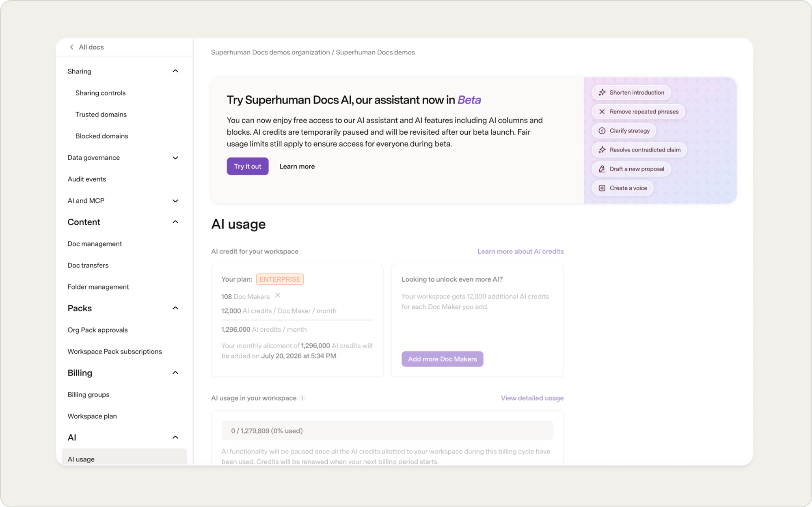Click the AI usage page heading
Viewport: 812px width, 507px height.
pos(238,224)
